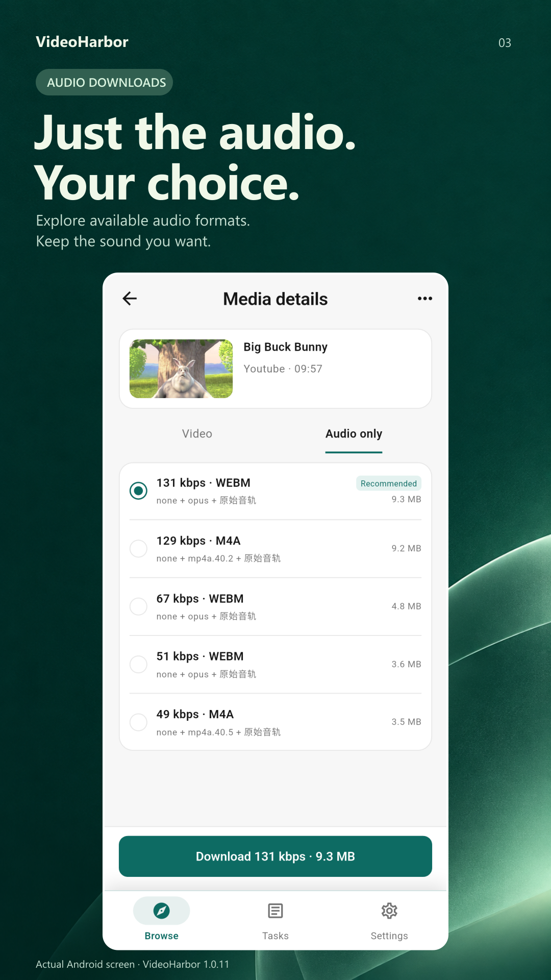Tap the Browse compass icon

coord(161,911)
